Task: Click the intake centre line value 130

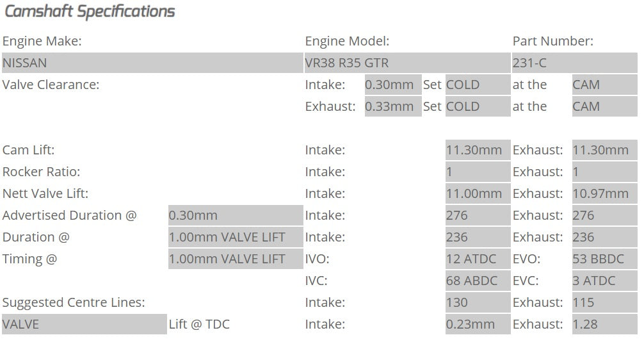Action: (x=478, y=303)
